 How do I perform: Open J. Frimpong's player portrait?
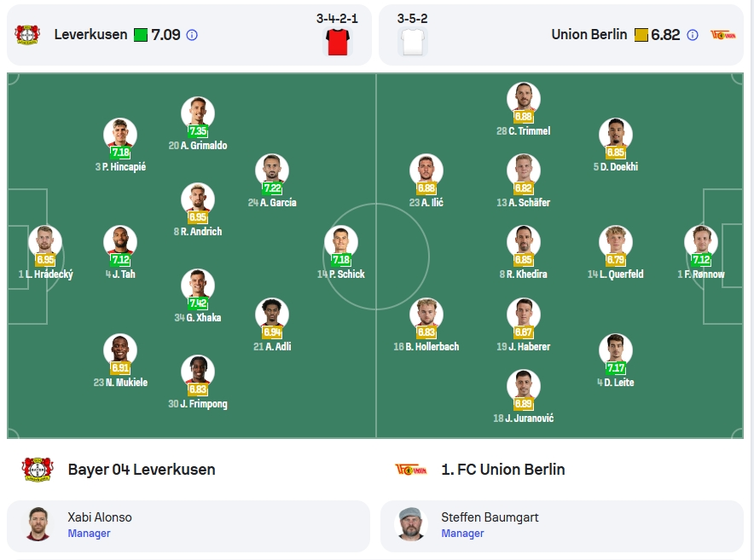click(198, 372)
